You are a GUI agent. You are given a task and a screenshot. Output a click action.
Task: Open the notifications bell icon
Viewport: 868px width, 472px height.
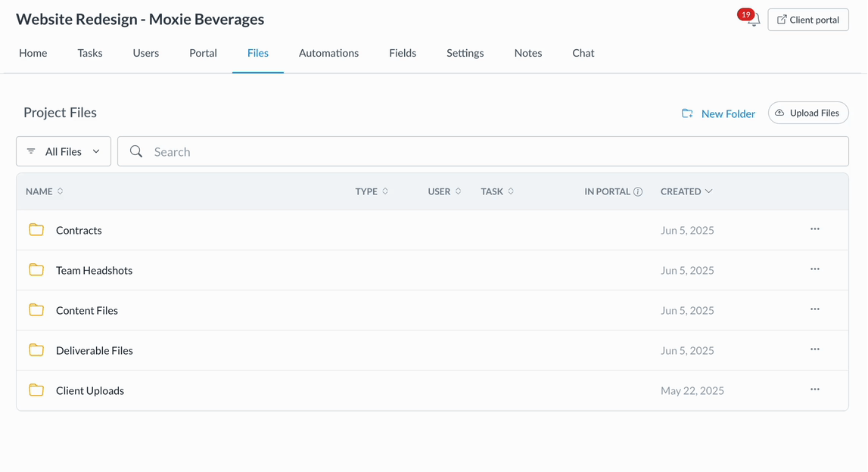(x=753, y=20)
